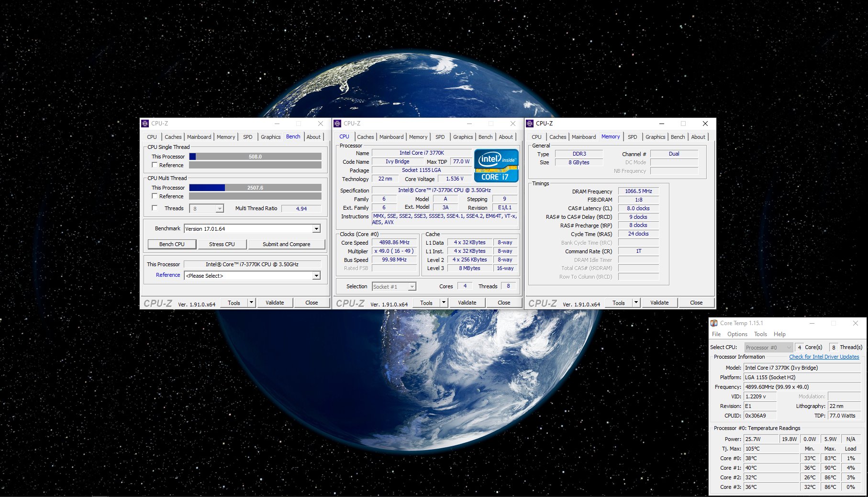Close the Memory CPU-Z window

pyautogui.click(x=705, y=124)
